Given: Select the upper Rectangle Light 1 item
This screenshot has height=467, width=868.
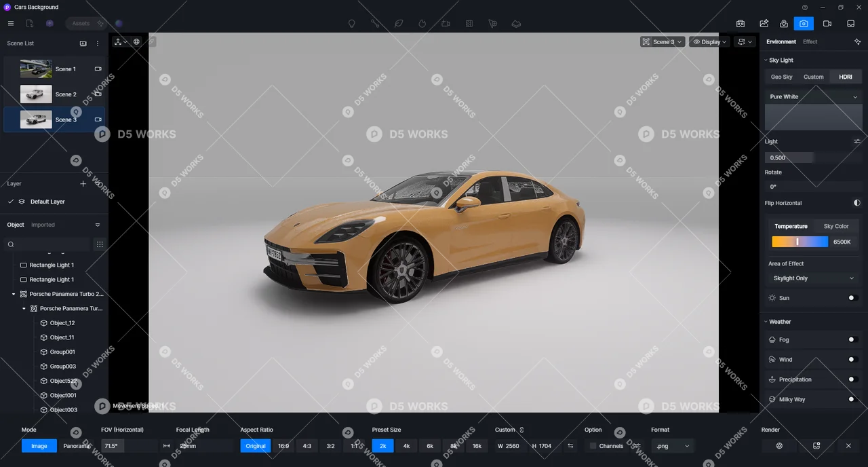Looking at the screenshot, I should 52,265.
